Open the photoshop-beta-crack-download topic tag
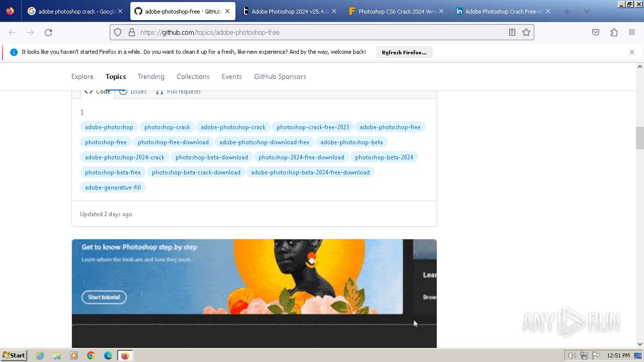 196,172
